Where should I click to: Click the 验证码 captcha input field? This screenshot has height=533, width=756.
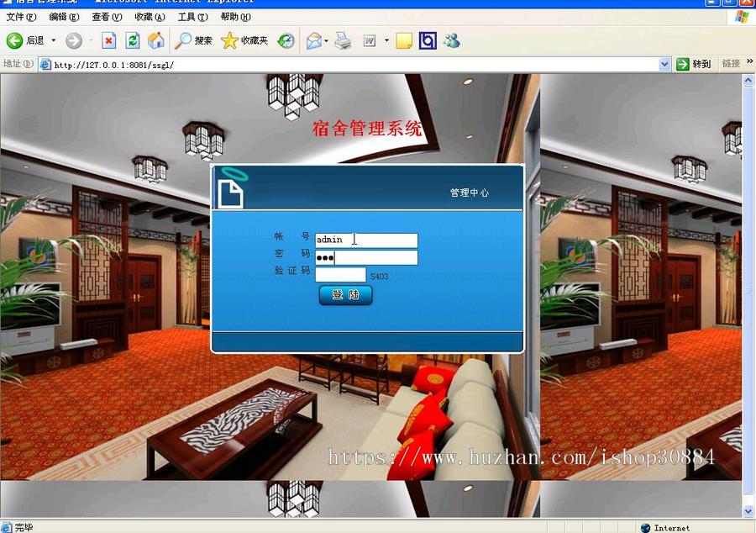343,274
